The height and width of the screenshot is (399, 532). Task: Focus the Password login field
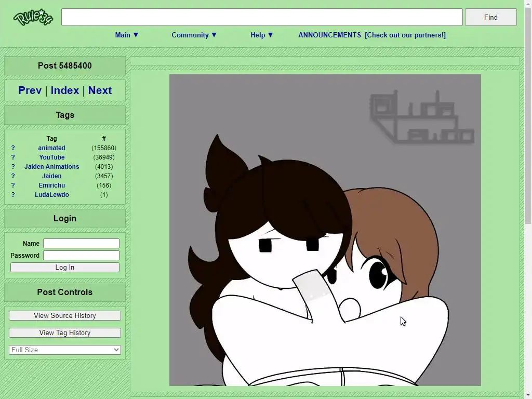81,255
